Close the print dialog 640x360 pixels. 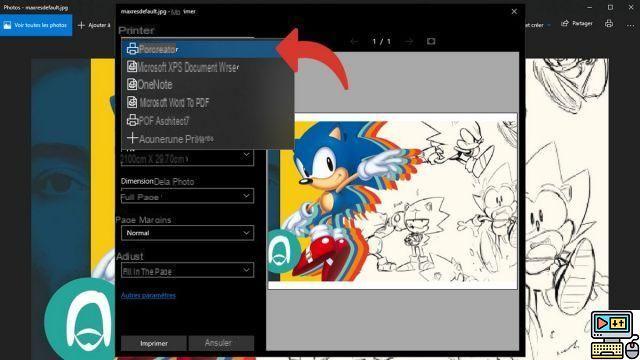pos(514,11)
